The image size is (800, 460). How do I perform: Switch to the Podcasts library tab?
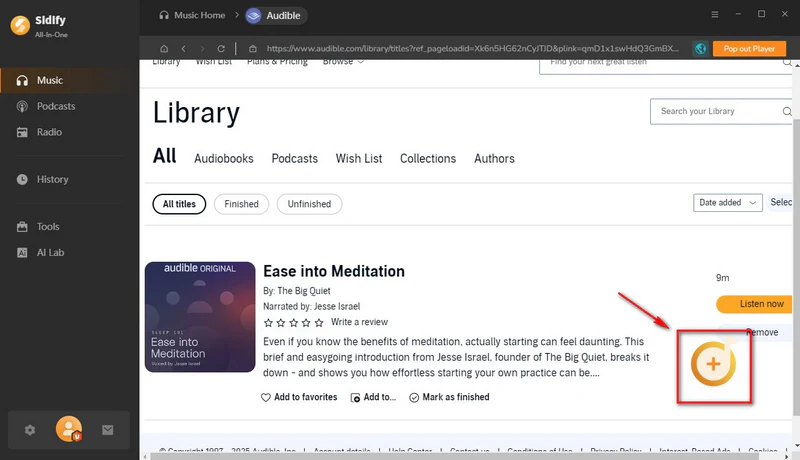pos(294,159)
